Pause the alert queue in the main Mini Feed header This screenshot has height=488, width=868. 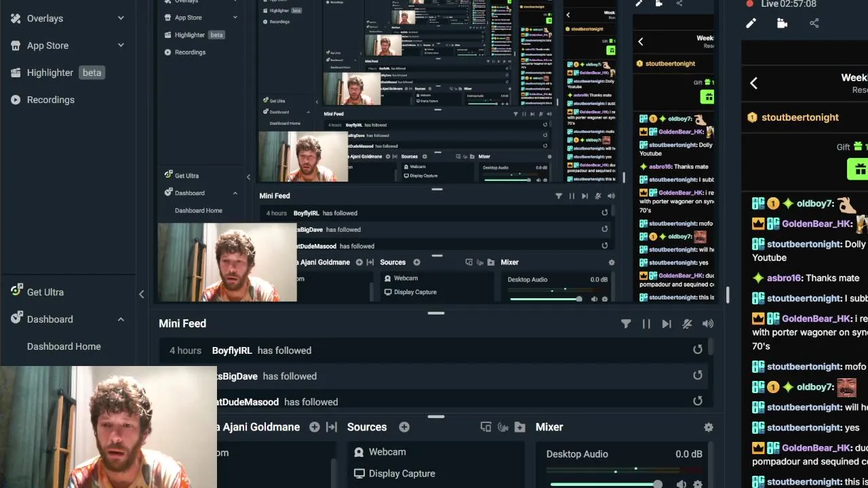click(x=646, y=324)
